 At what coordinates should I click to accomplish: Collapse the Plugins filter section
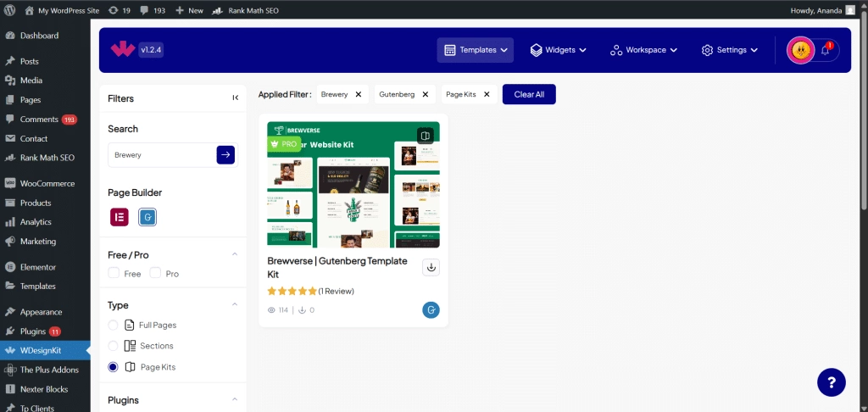(x=234, y=399)
